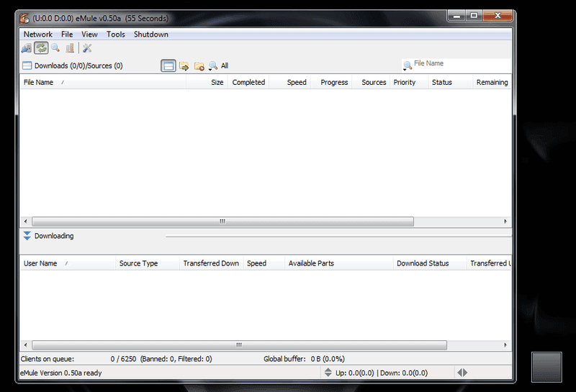Screen dimensions: 576x392
Task: Click the window icon beside Downloads (0/0)/Sources (0)
Action: 27,65
